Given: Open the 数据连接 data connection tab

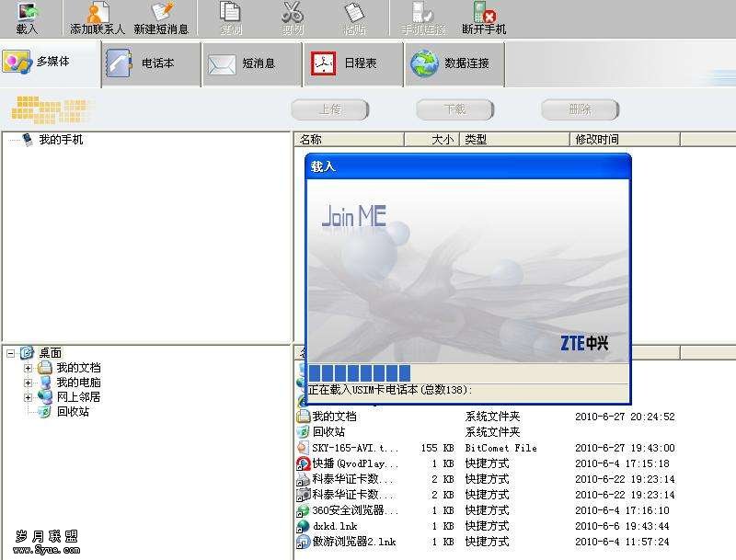Looking at the screenshot, I should 454,63.
